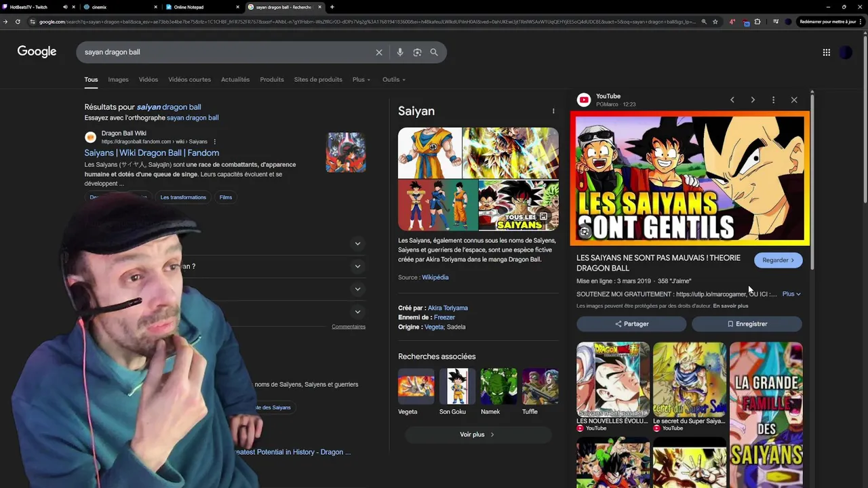Open Saiyans Wiki Dragon Ball Fandom link

coord(151,153)
